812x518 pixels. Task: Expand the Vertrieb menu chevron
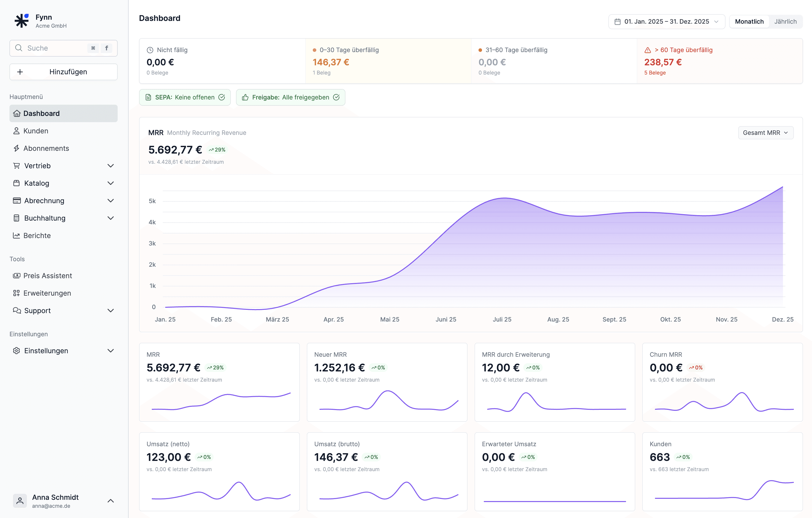click(110, 166)
